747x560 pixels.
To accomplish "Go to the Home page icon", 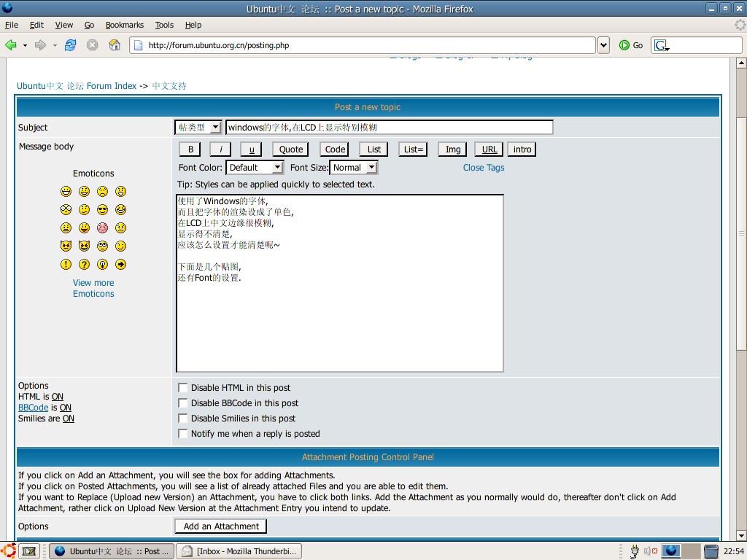I will (x=115, y=45).
